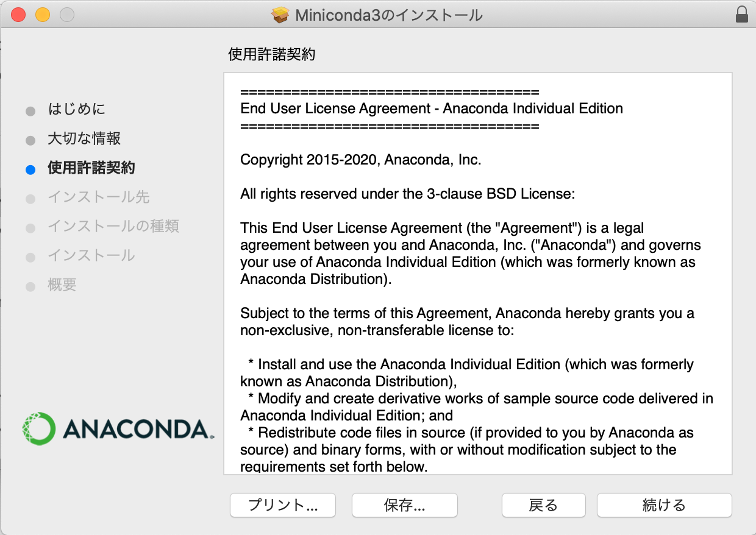Click the 概要 step bullet
The image size is (756, 535).
[x=30, y=286]
